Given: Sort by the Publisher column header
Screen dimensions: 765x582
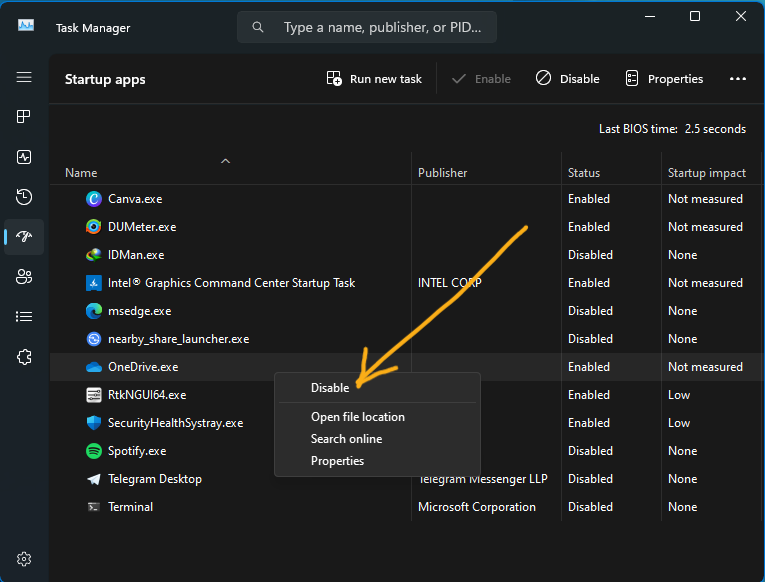Looking at the screenshot, I should coord(443,173).
